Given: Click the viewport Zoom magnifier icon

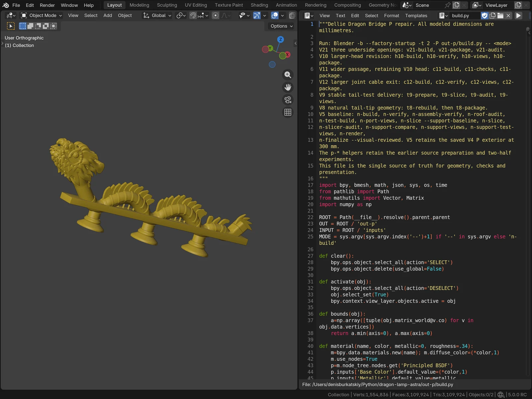Looking at the screenshot, I should pos(288,75).
